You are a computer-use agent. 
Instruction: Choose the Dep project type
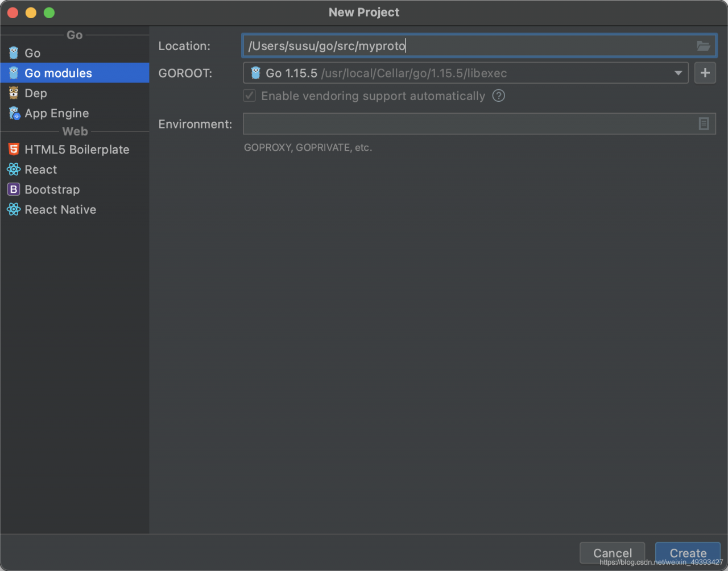point(75,93)
